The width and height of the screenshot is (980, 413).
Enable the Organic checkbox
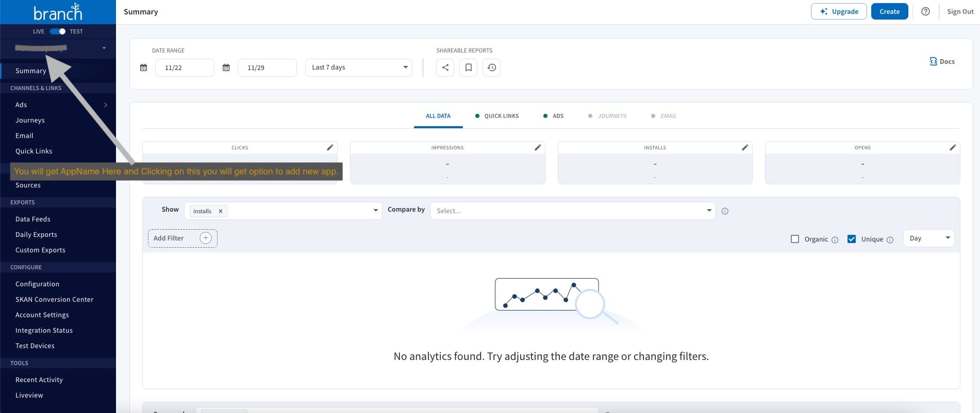[x=795, y=239]
